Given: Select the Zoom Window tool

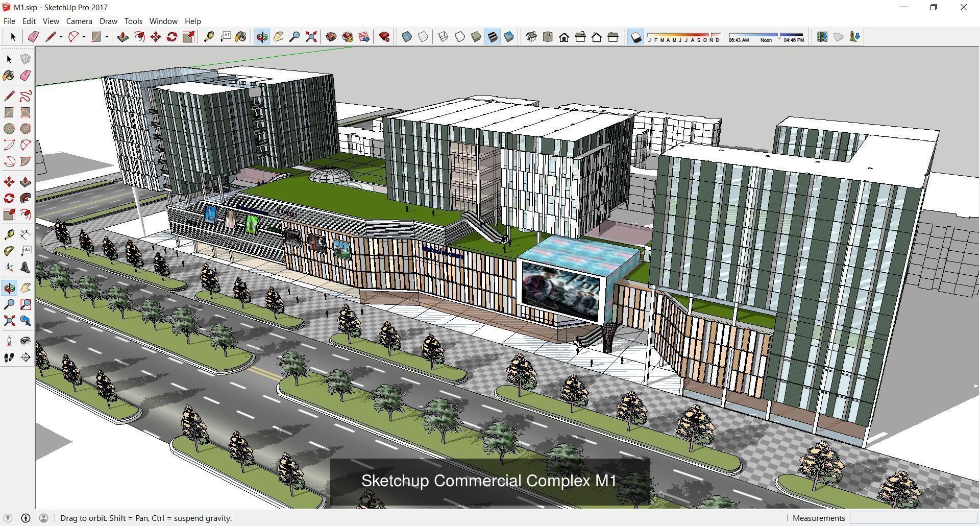Looking at the screenshot, I should pos(26,304).
